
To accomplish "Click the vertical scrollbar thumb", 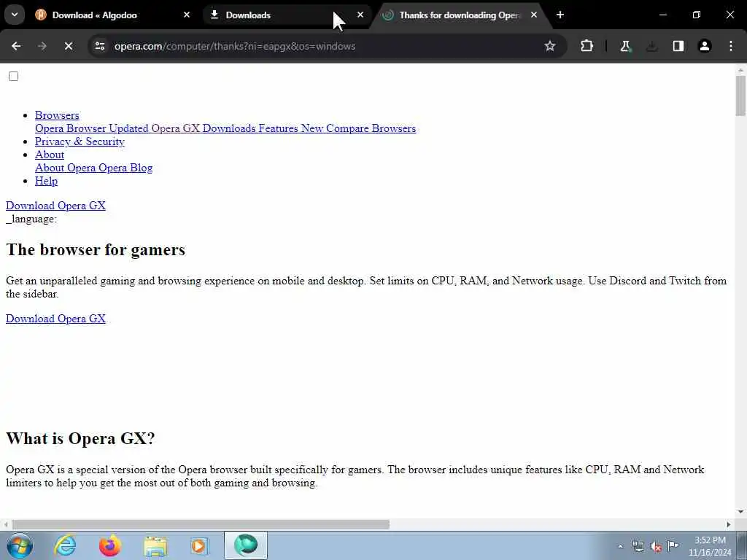I will point(740,96).
